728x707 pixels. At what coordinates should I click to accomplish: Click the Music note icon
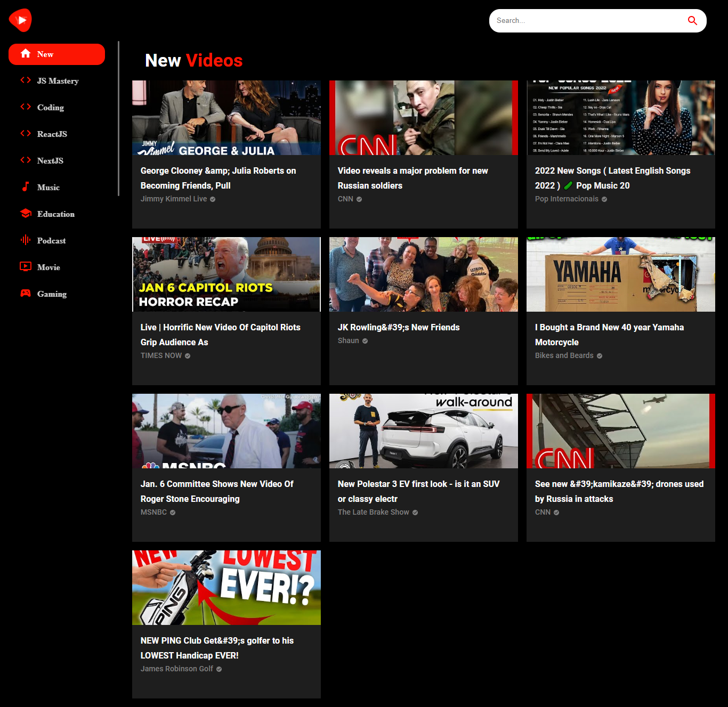pyautogui.click(x=26, y=187)
